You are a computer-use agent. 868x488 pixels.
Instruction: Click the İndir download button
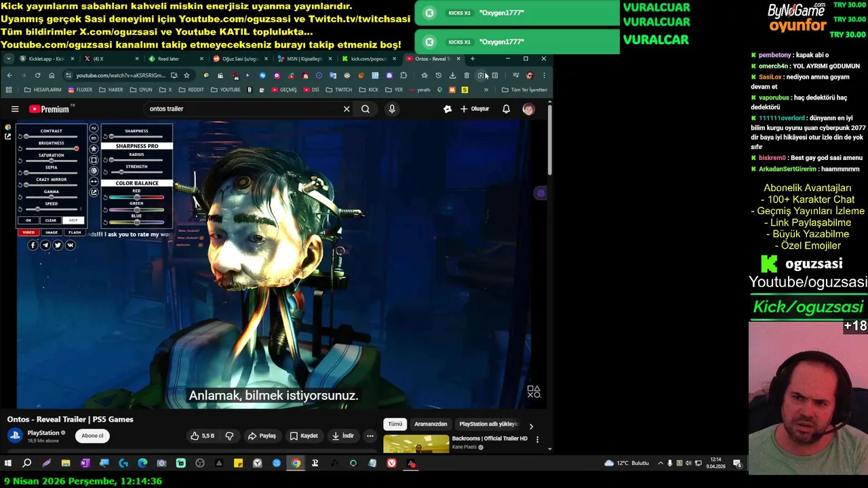(342, 436)
